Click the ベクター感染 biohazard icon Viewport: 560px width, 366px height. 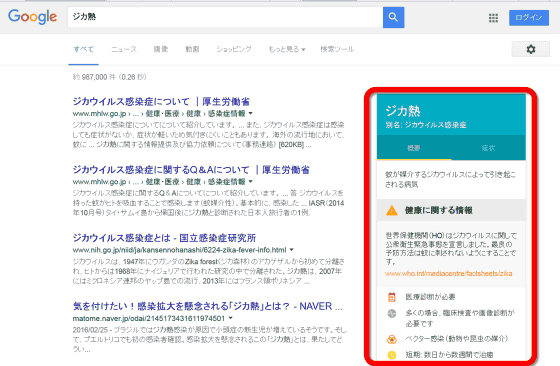[x=392, y=339]
